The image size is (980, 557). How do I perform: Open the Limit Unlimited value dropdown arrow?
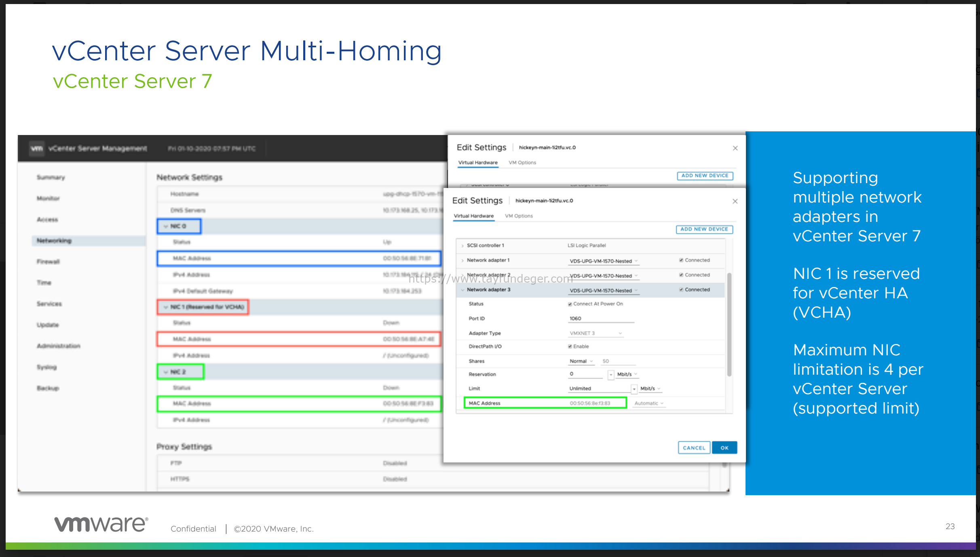click(634, 389)
